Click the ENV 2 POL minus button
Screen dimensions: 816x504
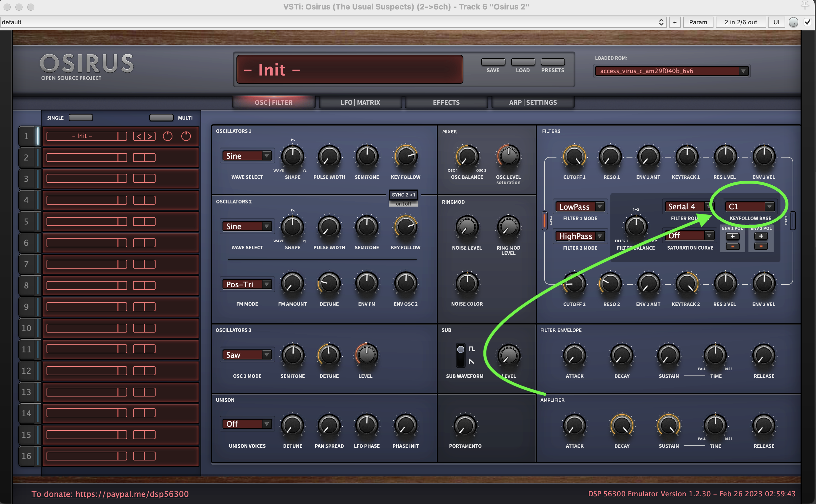coord(761,246)
